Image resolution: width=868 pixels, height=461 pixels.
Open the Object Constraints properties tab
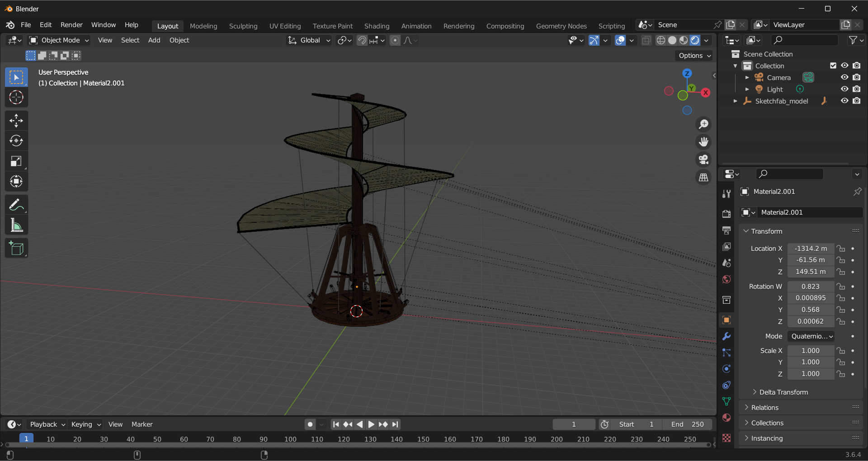pos(726,385)
